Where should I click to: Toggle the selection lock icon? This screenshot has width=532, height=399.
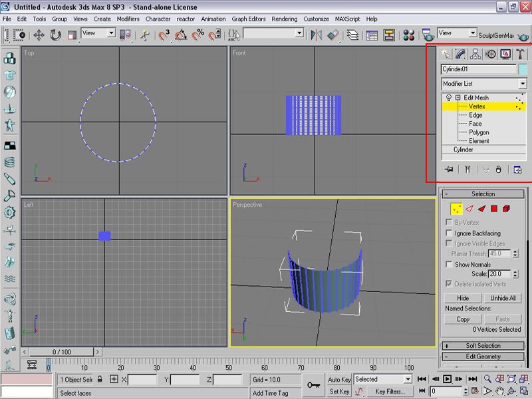point(100,380)
